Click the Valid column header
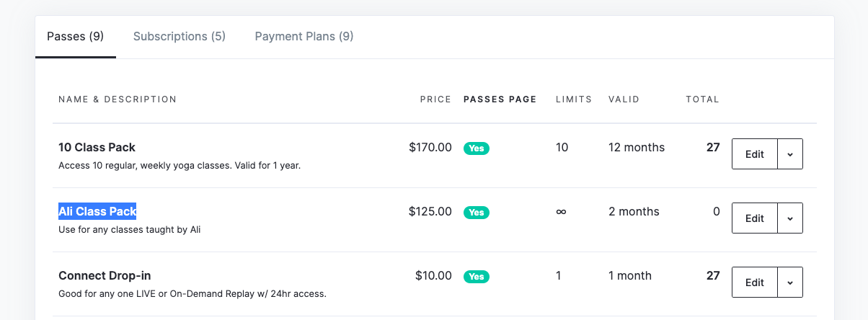 [x=624, y=99]
